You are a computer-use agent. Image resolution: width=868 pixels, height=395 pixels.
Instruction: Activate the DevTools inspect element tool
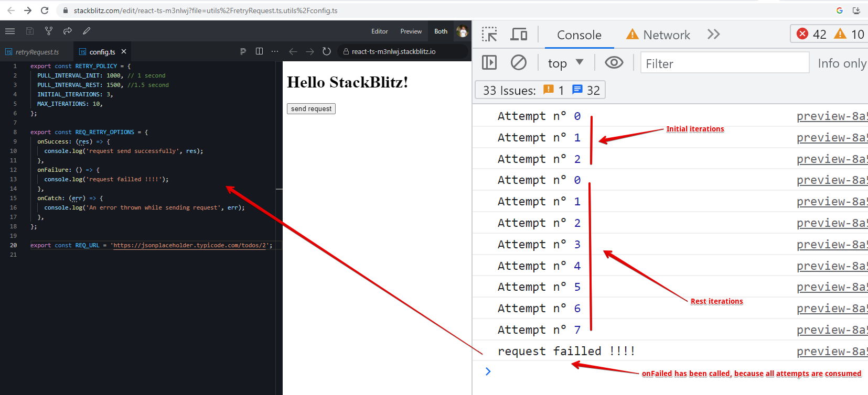coord(489,35)
